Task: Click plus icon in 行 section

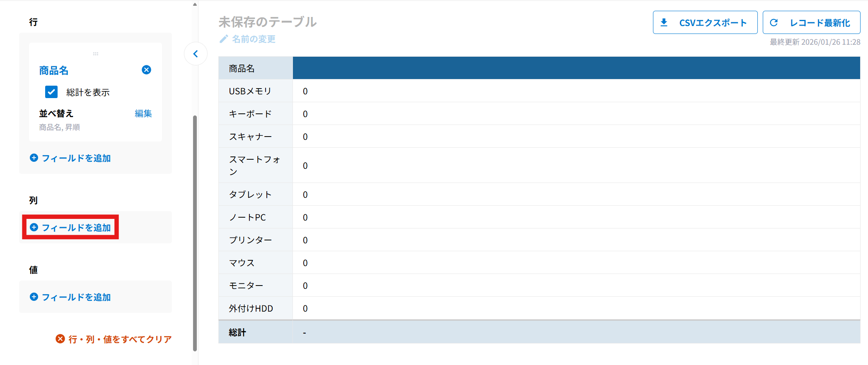Action: pos(34,158)
